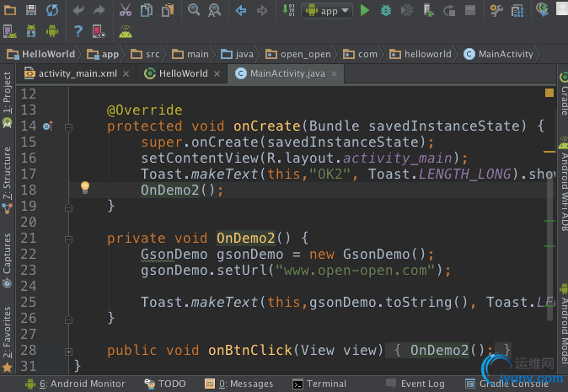Click the Undo arrow icon
The image size is (568, 392).
coord(78,10)
